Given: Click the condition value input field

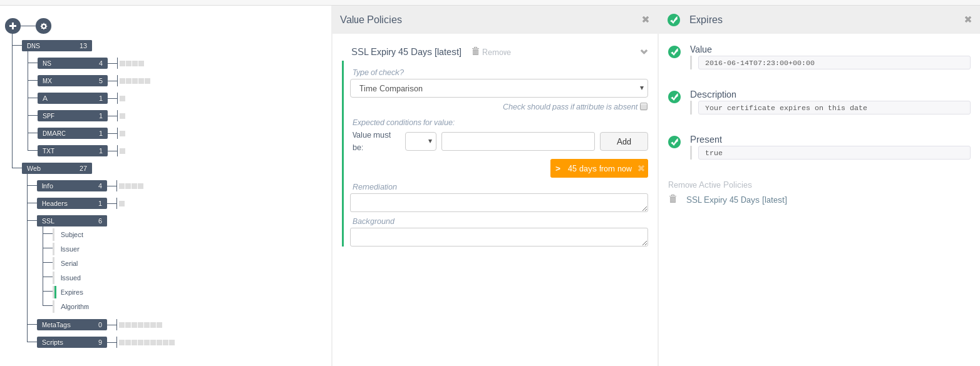Looking at the screenshot, I should pos(518,141).
